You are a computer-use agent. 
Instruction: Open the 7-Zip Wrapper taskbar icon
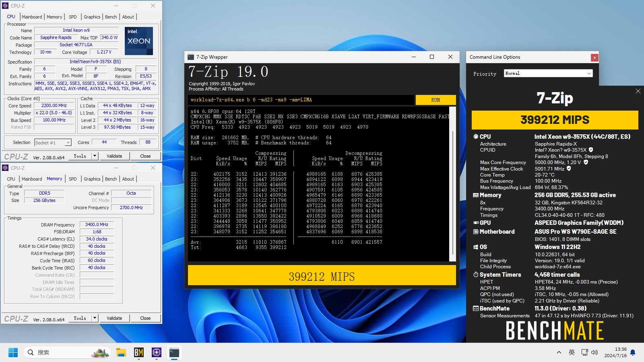point(174,352)
